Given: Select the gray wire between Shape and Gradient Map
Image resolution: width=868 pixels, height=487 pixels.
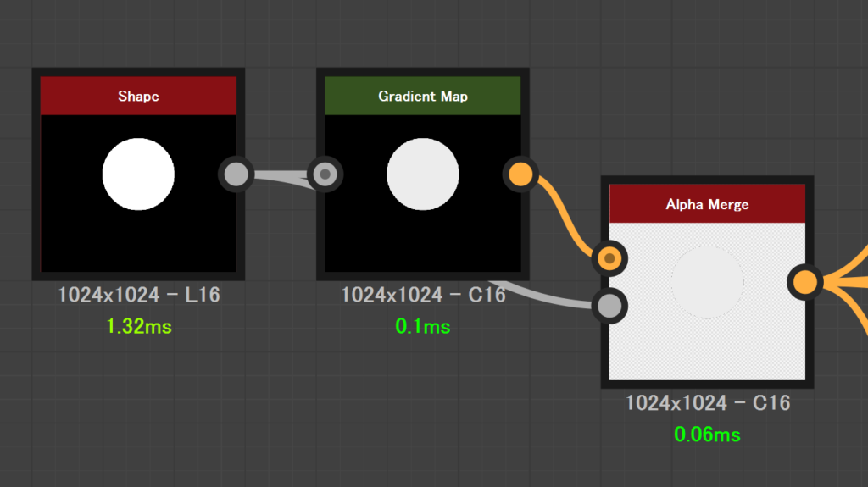Looking at the screenshot, I should pyautogui.click(x=280, y=176).
